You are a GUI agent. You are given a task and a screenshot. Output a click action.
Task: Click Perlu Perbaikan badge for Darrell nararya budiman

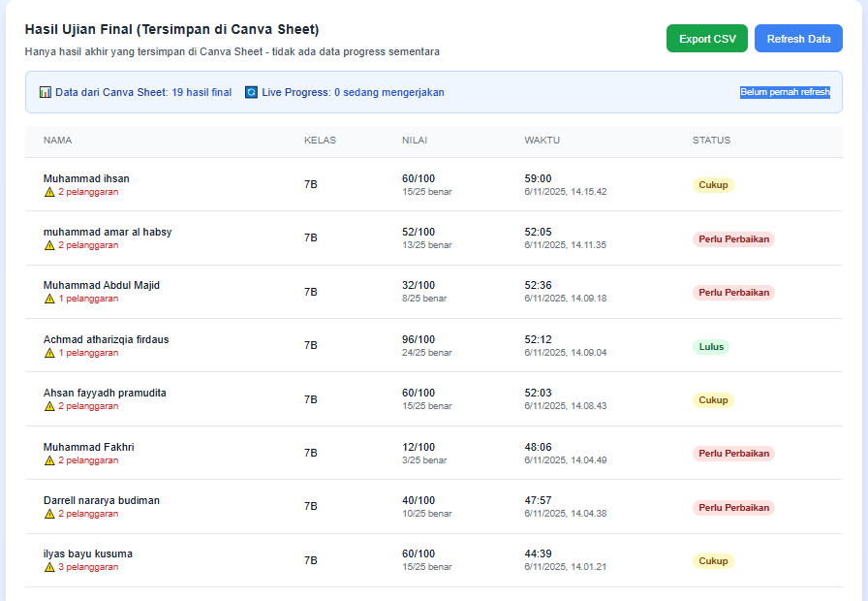[733, 507]
